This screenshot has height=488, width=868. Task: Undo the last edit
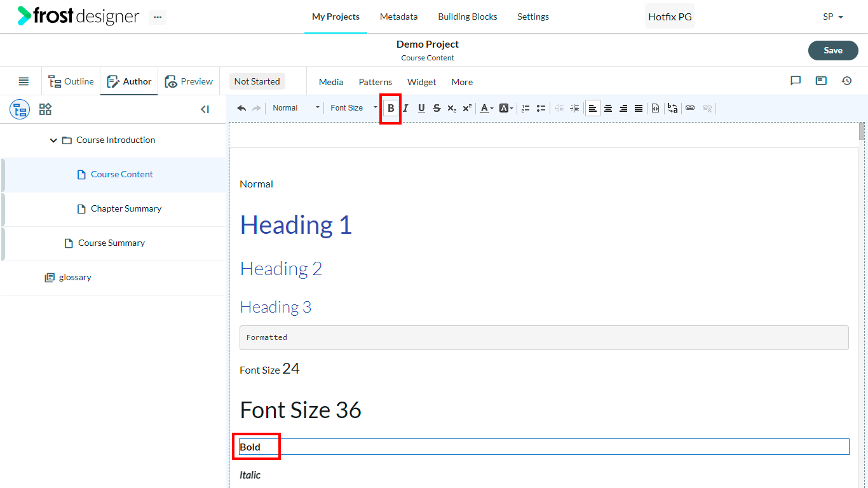tap(241, 108)
